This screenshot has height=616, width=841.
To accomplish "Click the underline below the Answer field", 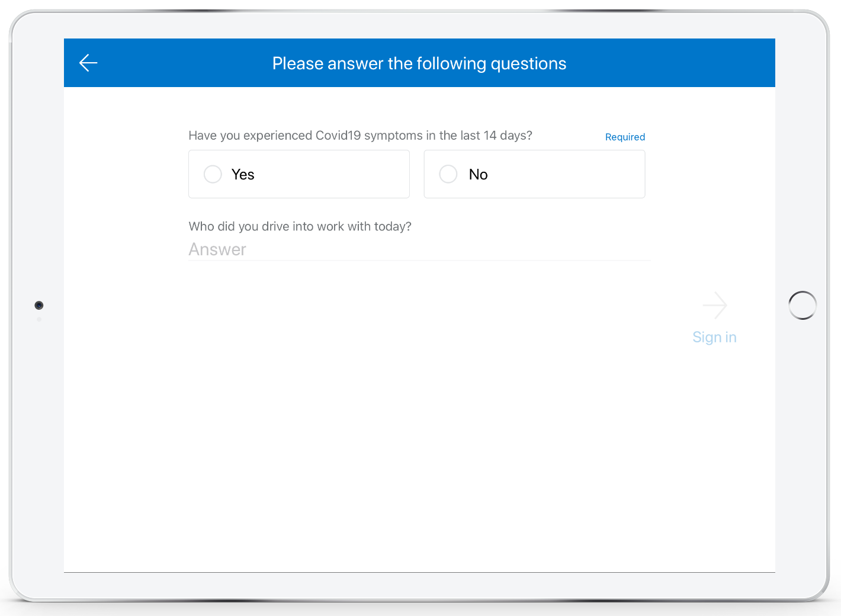I will (x=419, y=260).
